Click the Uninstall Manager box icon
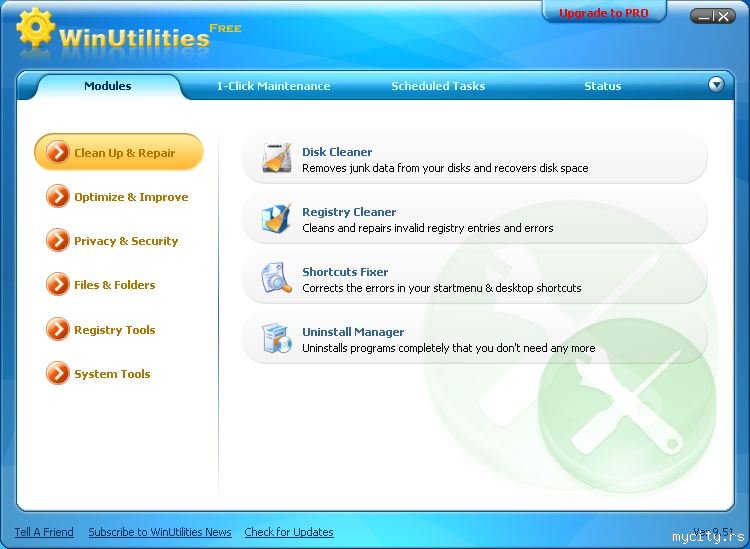The width and height of the screenshot is (750, 549). tap(276, 338)
